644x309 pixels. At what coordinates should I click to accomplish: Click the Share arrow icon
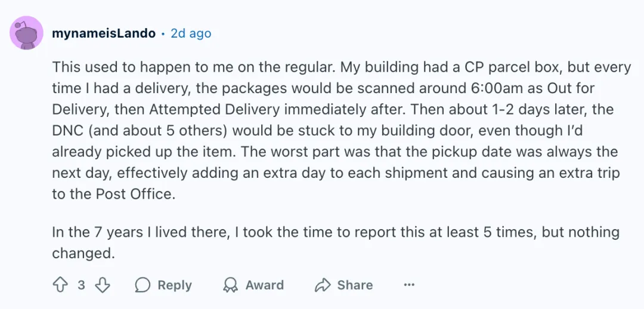point(323,285)
